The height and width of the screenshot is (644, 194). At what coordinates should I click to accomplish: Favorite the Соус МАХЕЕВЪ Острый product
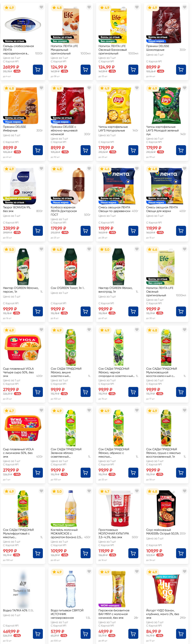[185, 491]
